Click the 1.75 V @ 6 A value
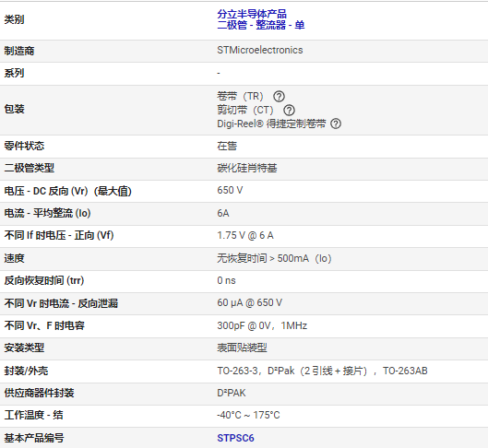This screenshot has width=488, height=448. (x=245, y=235)
